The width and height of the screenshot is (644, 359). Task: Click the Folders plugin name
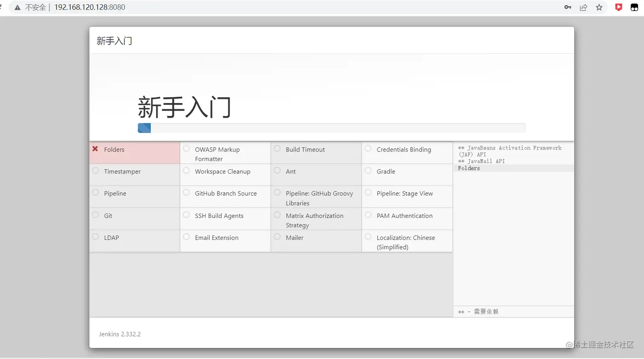114,150
